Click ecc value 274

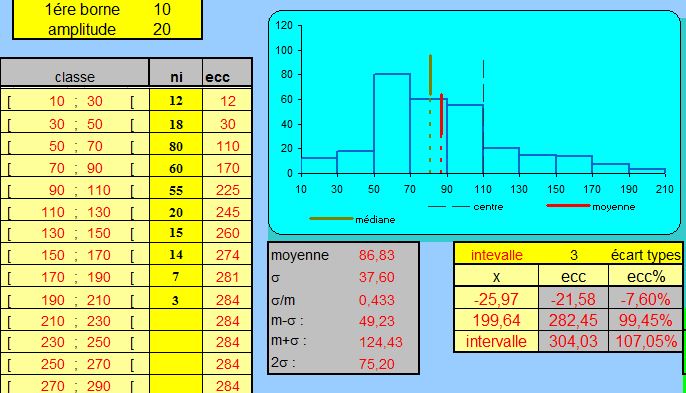228,255
